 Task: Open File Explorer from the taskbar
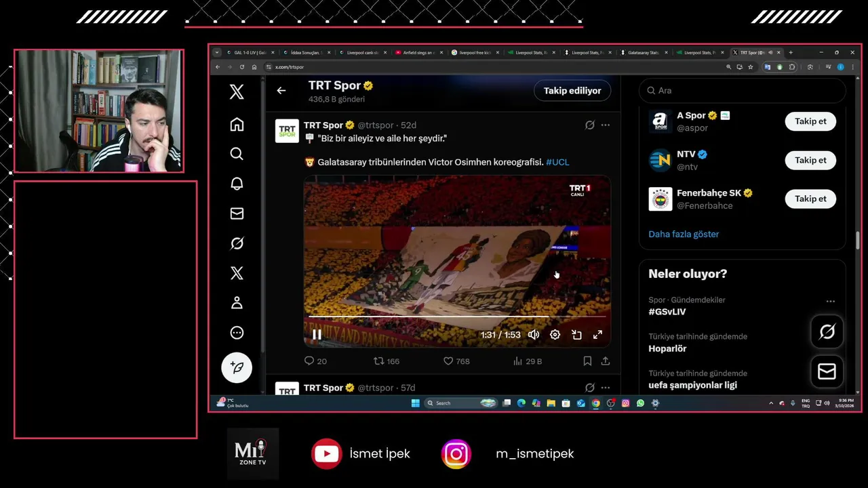click(x=551, y=403)
